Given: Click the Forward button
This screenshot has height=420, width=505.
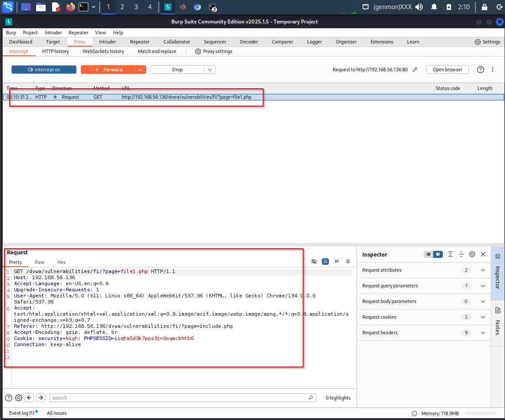Looking at the screenshot, I should pyautogui.click(x=108, y=70).
